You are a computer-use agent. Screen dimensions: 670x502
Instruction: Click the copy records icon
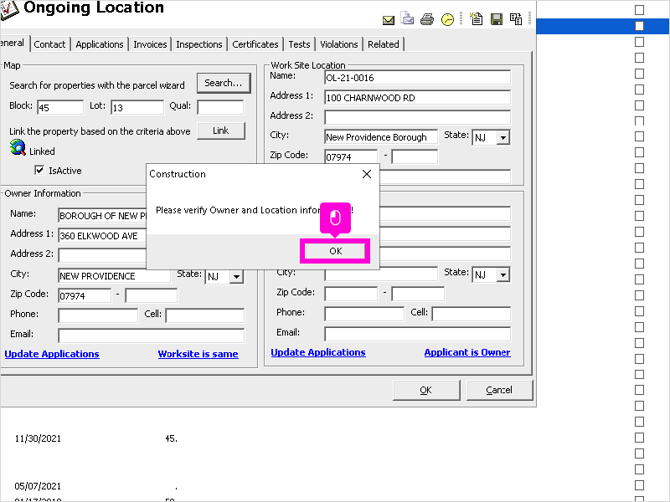point(516,19)
